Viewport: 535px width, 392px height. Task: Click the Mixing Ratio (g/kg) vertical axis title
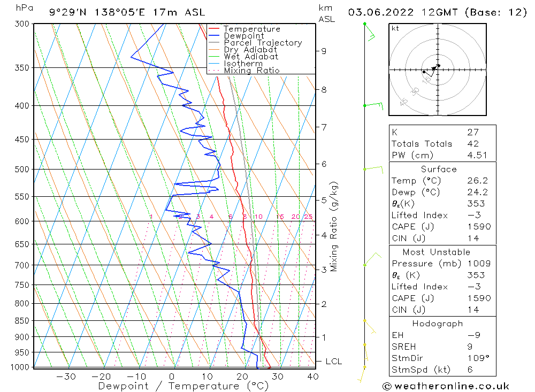333,226
